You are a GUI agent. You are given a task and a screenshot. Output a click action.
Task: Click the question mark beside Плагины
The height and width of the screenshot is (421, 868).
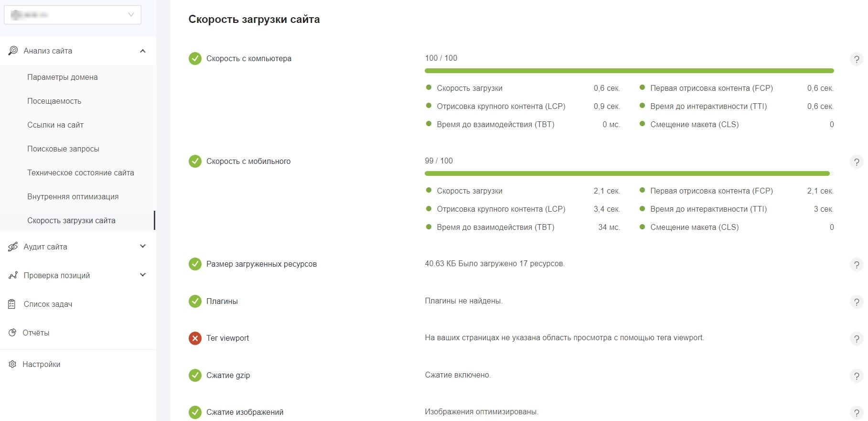tap(856, 302)
